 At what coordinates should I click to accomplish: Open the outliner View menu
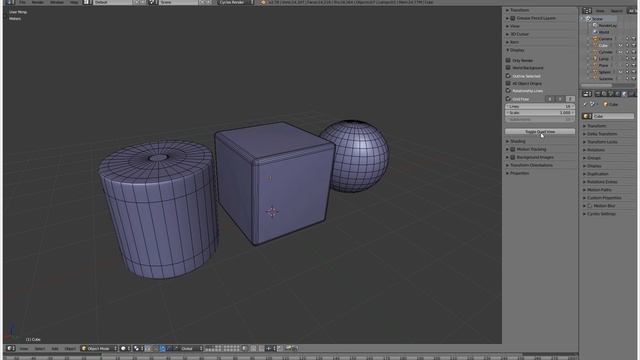click(600, 11)
